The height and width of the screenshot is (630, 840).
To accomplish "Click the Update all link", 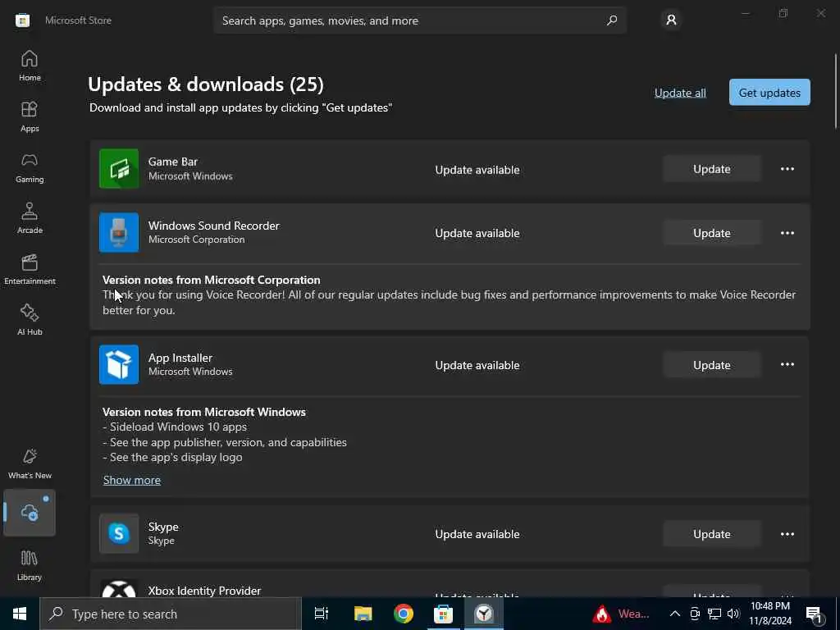I will point(680,93).
